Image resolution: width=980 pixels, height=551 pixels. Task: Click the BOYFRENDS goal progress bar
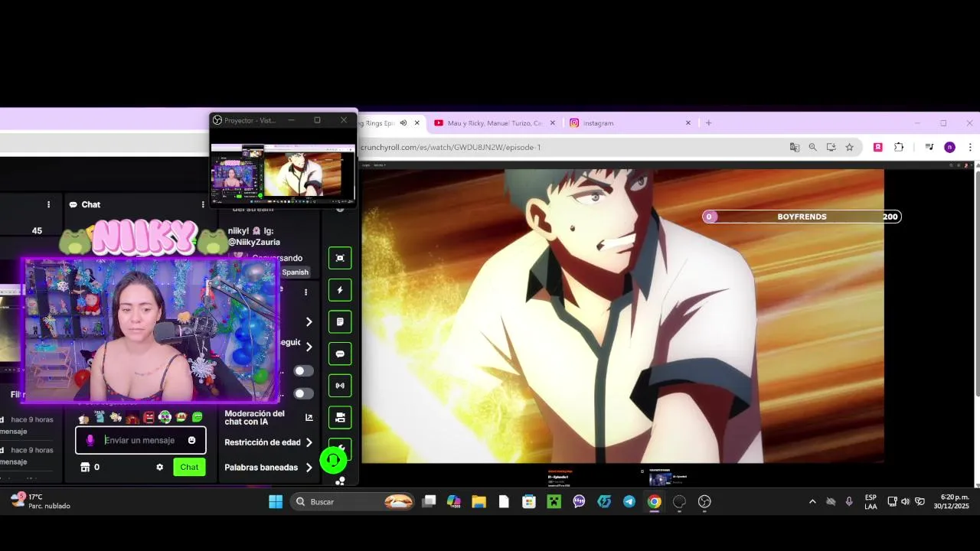pyautogui.click(x=802, y=217)
